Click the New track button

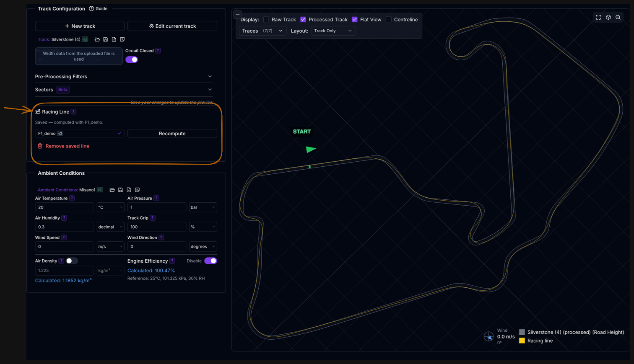click(80, 26)
